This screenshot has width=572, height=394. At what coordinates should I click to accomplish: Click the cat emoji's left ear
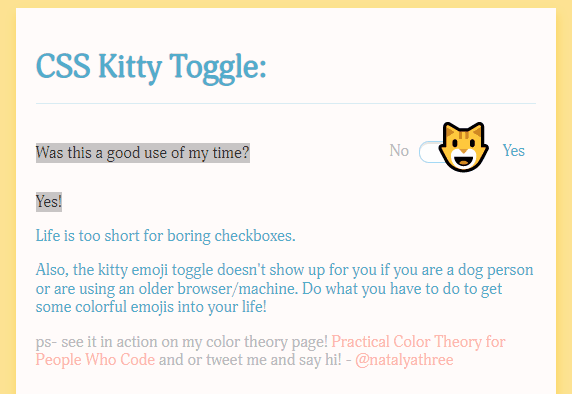[450, 131]
